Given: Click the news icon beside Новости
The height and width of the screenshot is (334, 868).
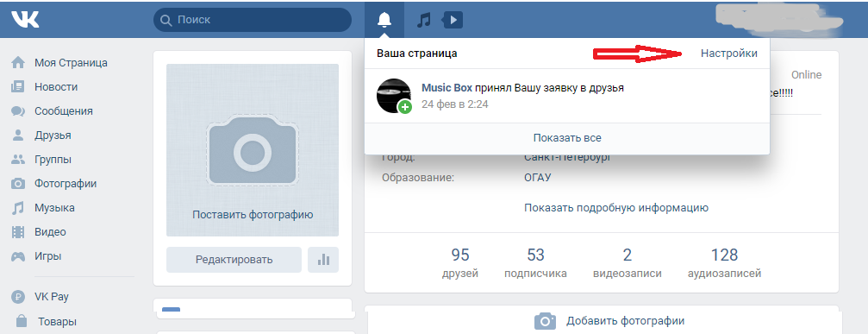Looking at the screenshot, I should pyautogui.click(x=18, y=87).
